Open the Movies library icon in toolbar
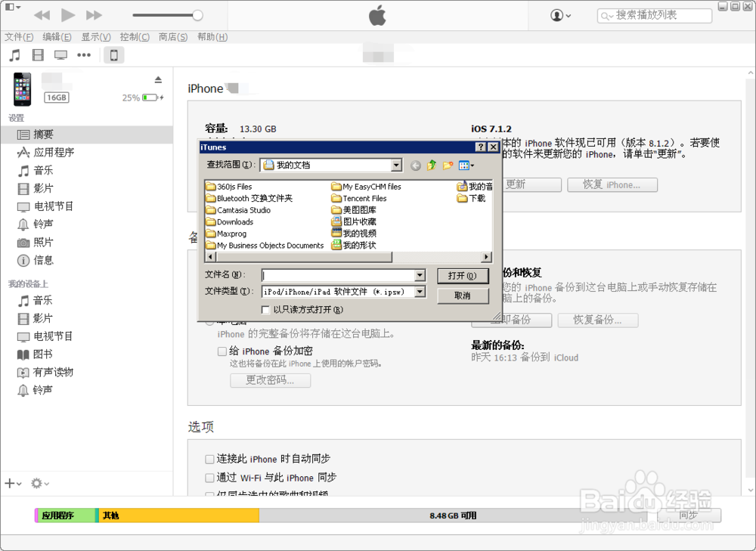The width and height of the screenshot is (756, 551). pyautogui.click(x=38, y=55)
